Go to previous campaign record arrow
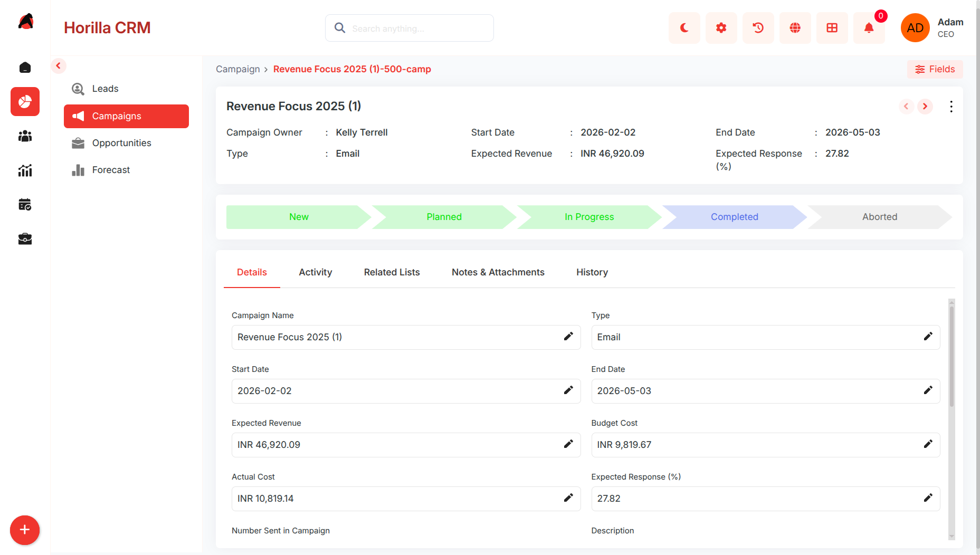The height and width of the screenshot is (555, 980). (x=906, y=107)
